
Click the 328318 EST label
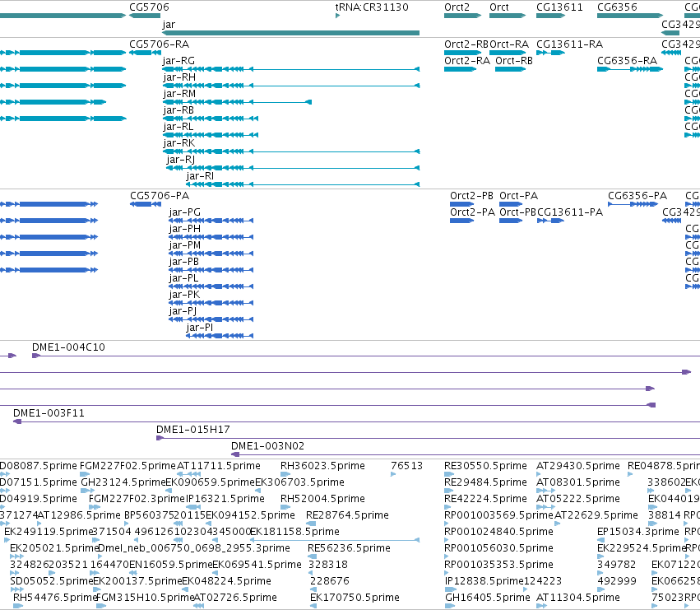(x=327, y=565)
